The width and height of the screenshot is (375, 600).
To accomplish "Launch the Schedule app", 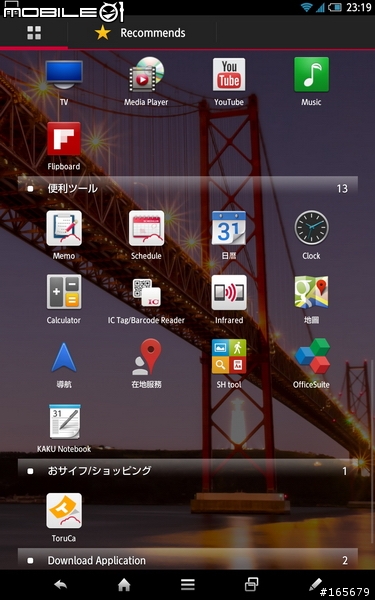I will pyautogui.click(x=146, y=228).
